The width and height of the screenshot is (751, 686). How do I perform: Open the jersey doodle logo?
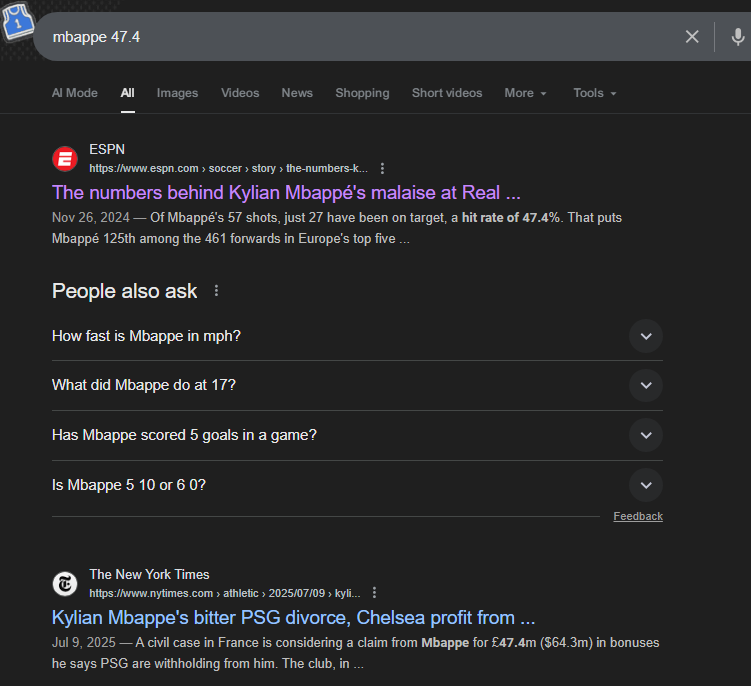coord(17,21)
